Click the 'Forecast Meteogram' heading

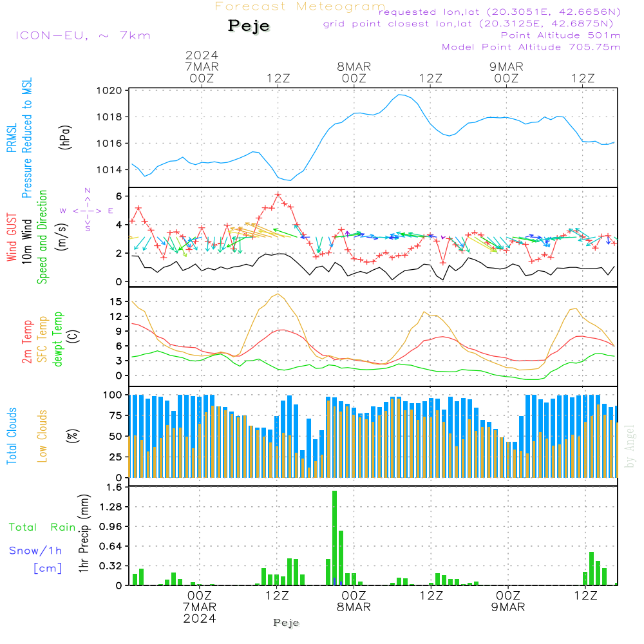coord(300,6)
